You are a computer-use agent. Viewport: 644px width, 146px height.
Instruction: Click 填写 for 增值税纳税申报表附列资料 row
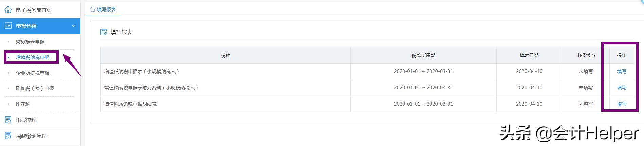pos(622,88)
